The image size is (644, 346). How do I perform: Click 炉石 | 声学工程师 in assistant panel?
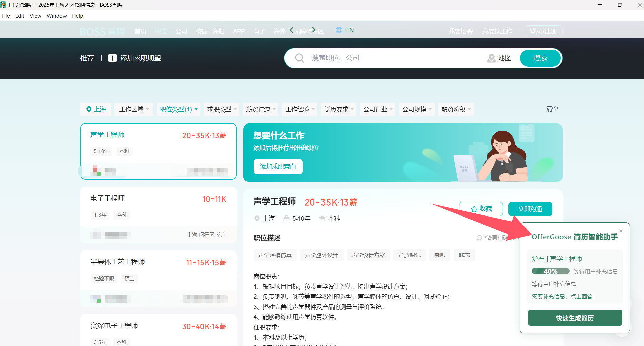pos(557,259)
